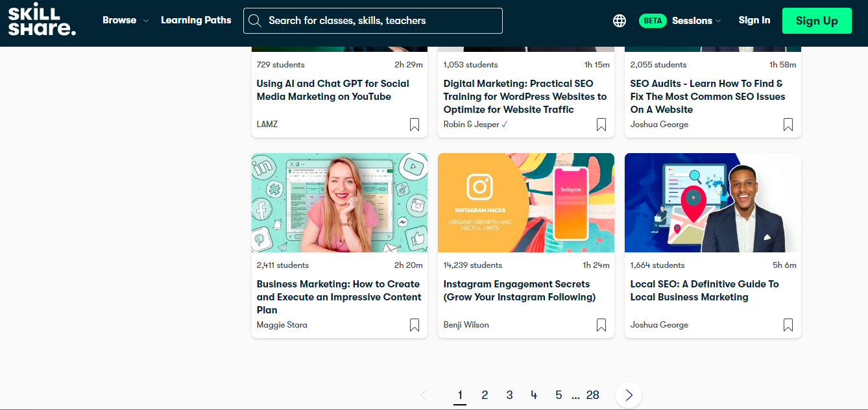Click '5h 6m' duration text

784,265
